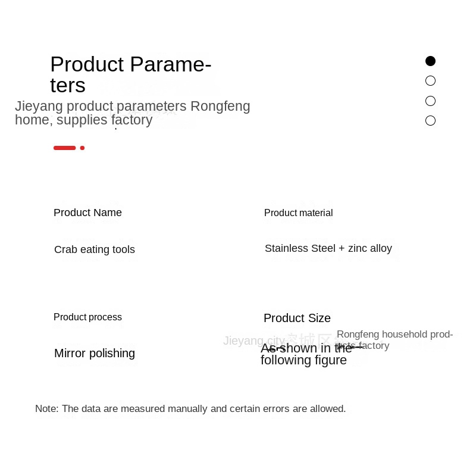Select the filled black circle indicator
The width and height of the screenshot is (476, 462).
point(430,61)
